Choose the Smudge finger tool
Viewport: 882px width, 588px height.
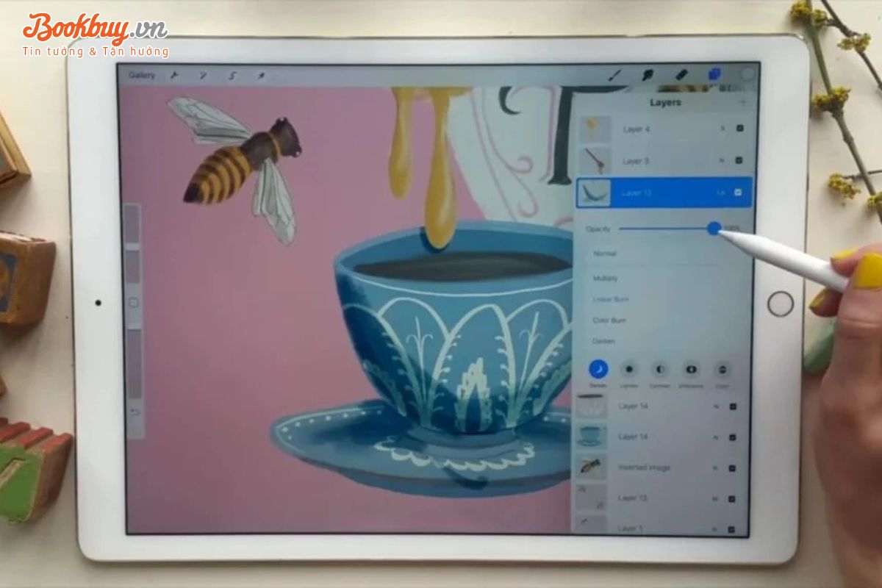[648, 74]
